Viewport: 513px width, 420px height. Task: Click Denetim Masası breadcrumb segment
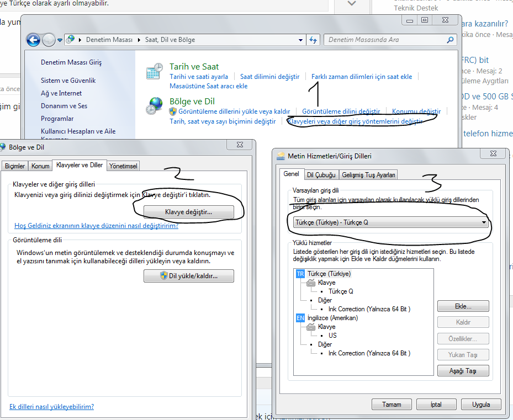tap(109, 40)
